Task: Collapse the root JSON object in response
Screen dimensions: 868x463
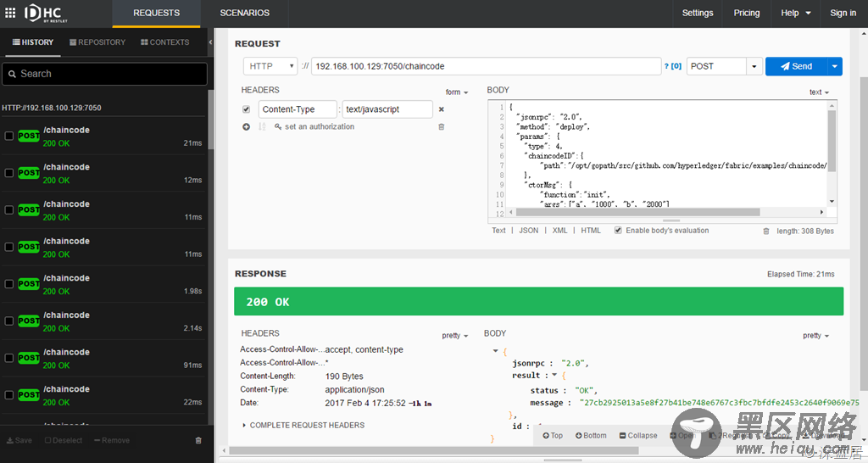Action: tap(495, 350)
